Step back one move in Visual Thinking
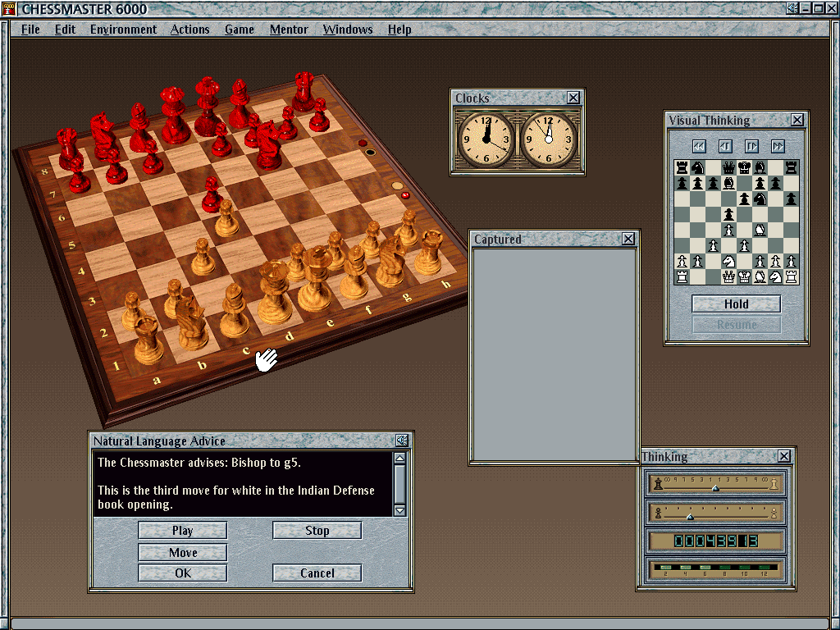The width and height of the screenshot is (840, 630). (x=725, y=146)
